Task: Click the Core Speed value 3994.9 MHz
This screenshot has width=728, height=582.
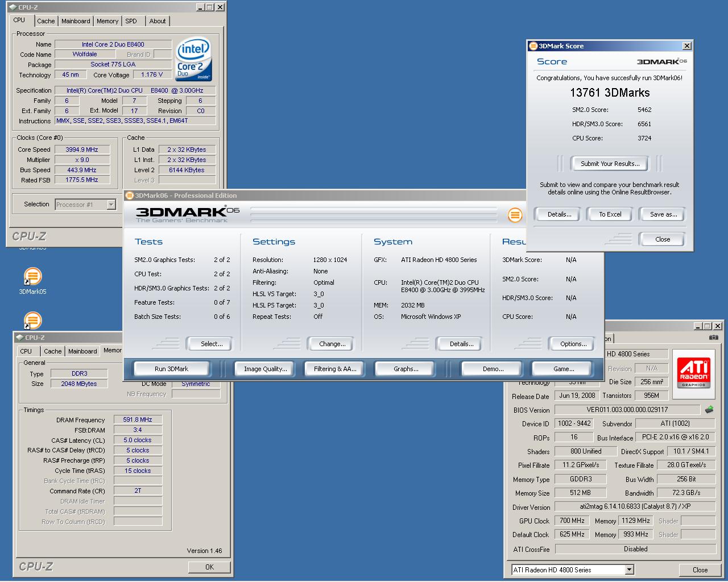Action: (x=82, y=149)
